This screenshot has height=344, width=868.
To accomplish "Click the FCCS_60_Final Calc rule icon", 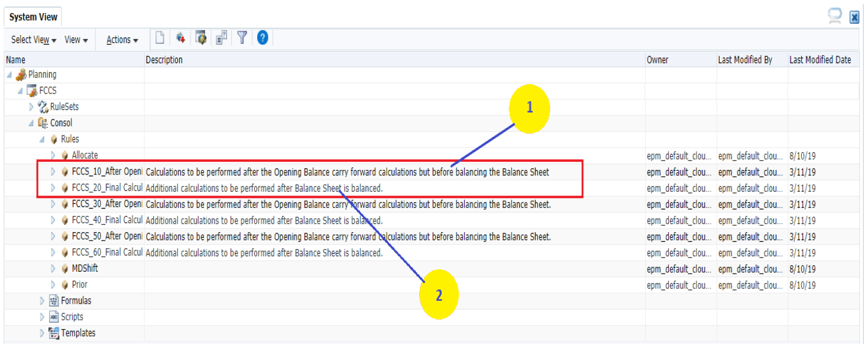I will pyautogui.click(x=65, y=252).
